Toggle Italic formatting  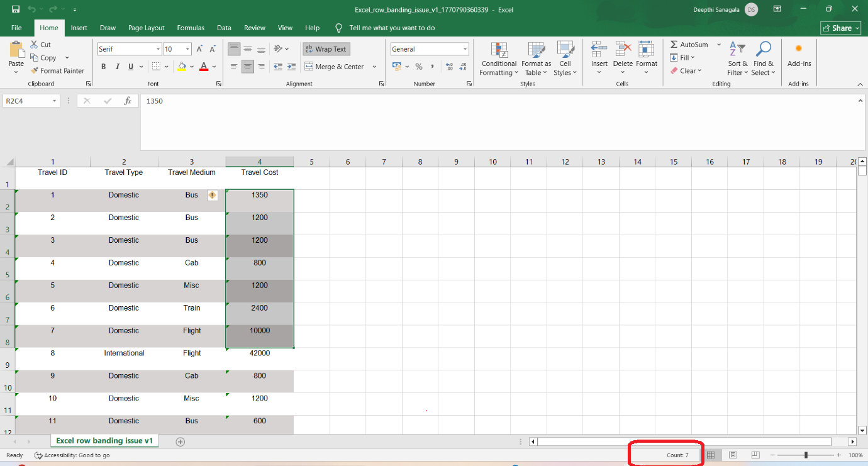(117, 67)
